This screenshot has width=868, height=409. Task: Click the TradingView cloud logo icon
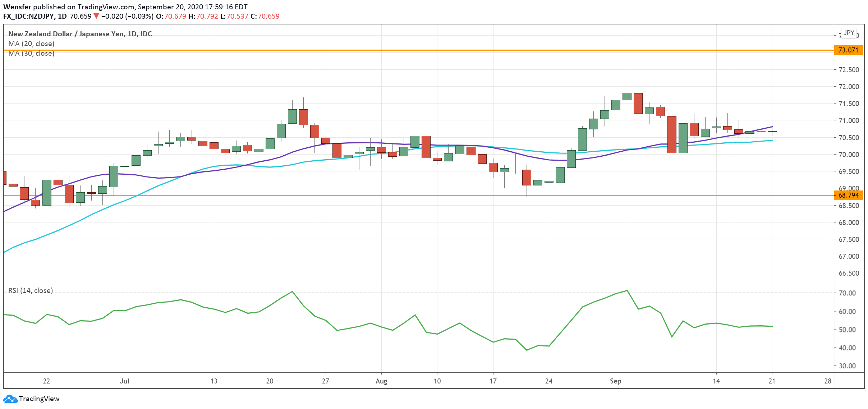point(10,399)
